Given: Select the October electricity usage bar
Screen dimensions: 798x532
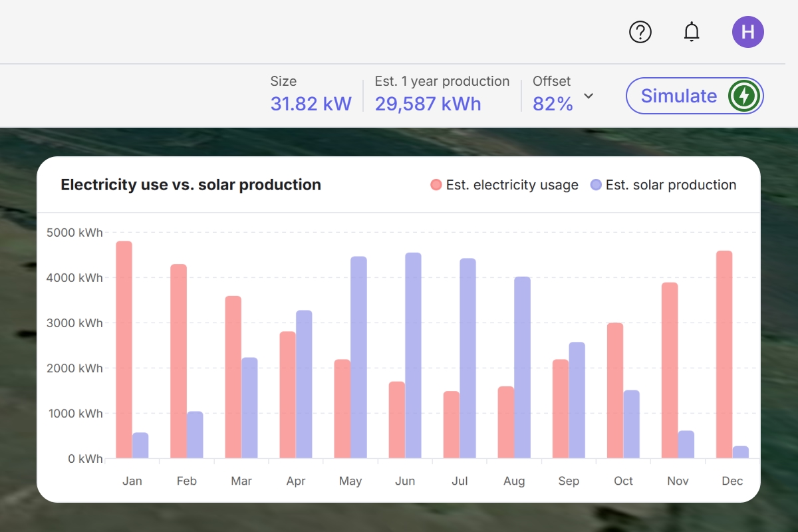Looking at the screenshot, I should tap(615, 391).
